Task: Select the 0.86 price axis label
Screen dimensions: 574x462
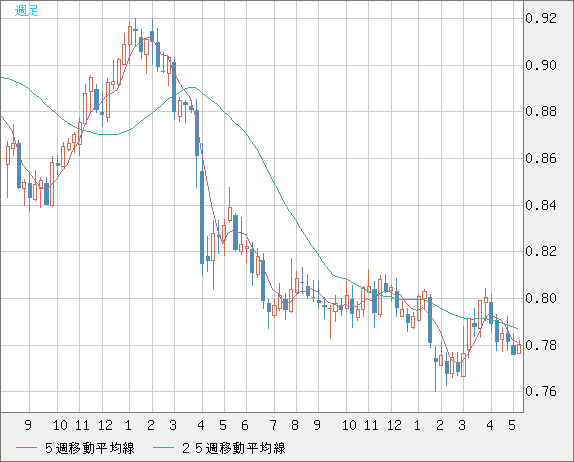Action: pos(541,159)
